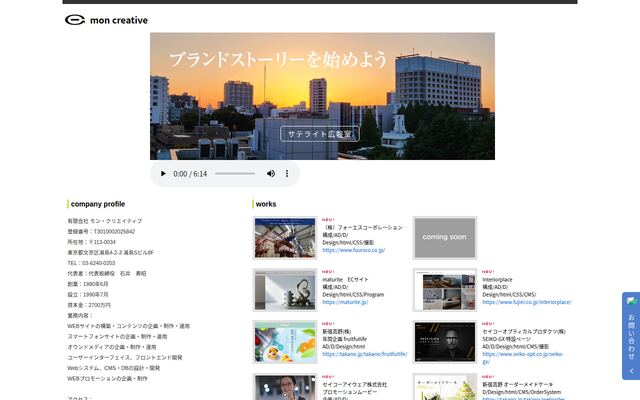Image resolution: width=640 pixels, height=400 pixels.
Task: Click the ブランドストーリーを始めよう headline
Action: pyautogui.click(x=278, y=59)
